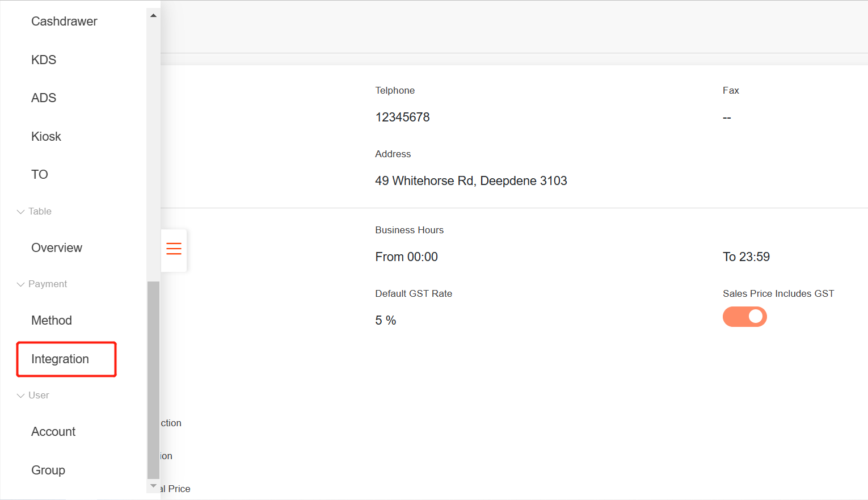Open the User Account settings

[x=53, y=431]
